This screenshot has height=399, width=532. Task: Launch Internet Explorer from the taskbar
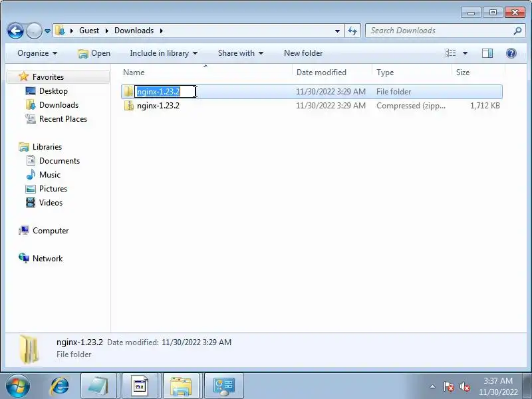[59, 386]
